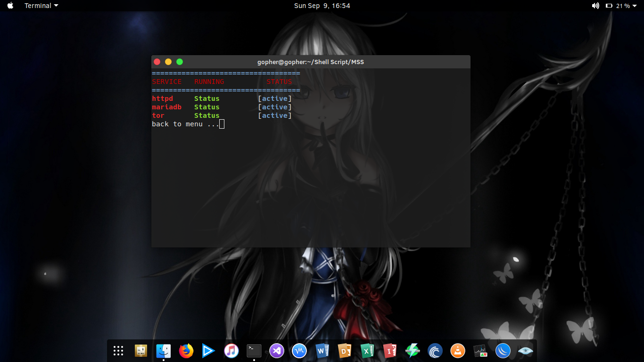Open the green lightning bolt app in dock
The height and width of the screenshot is (362, 644).
[413, 351]
